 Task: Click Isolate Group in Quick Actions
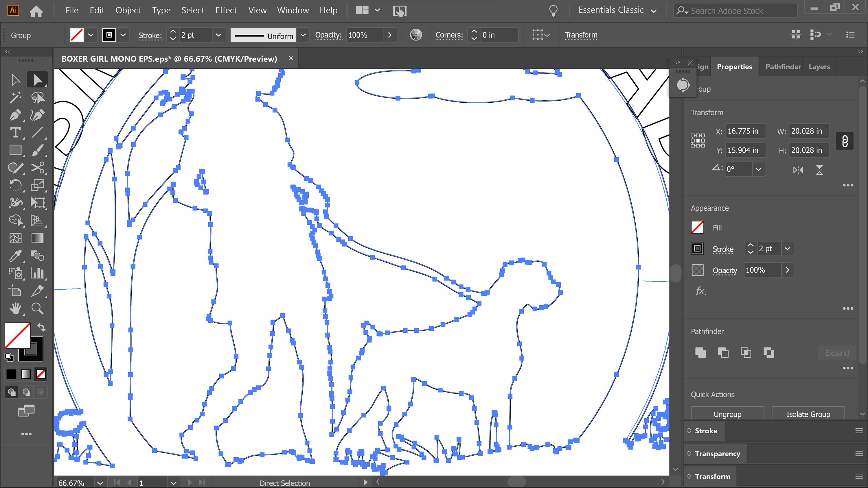807,414
